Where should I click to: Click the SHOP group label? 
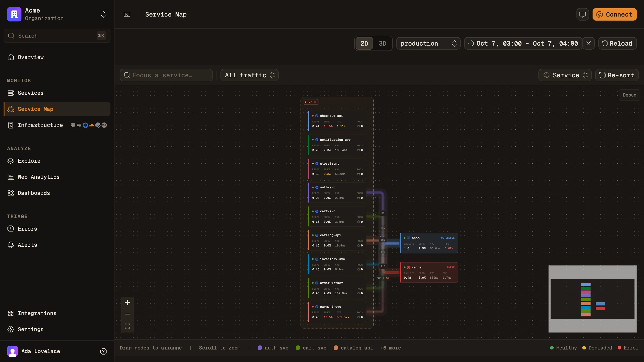point(311,102)
